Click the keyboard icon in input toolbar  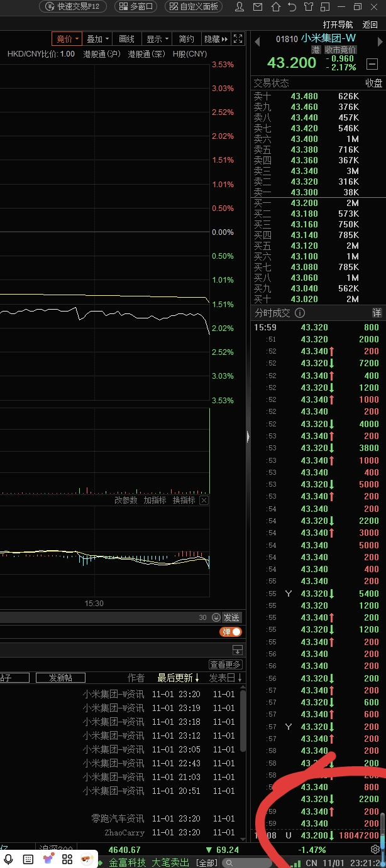[x=28, y=859]
